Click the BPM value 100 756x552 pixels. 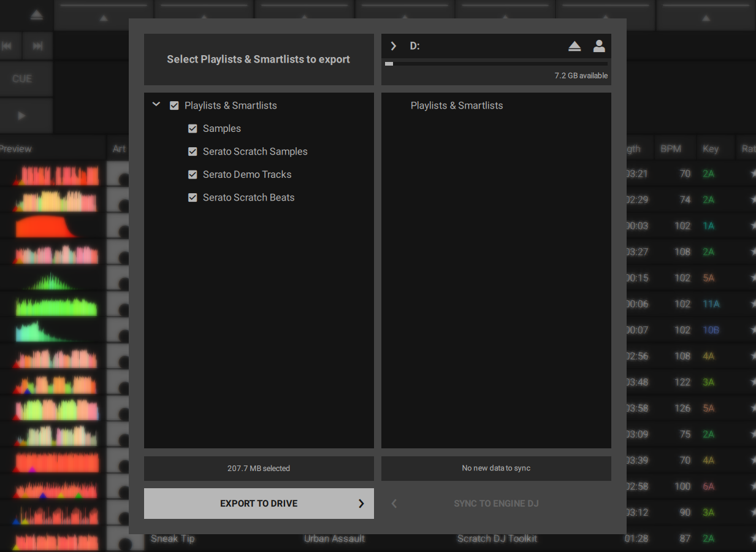pyautogui.click(x=682, y=486)
